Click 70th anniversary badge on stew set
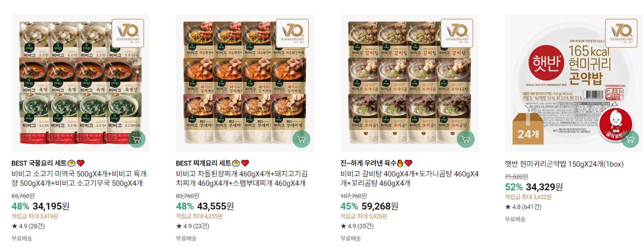The width and height of the screenshot is (644, 248). (292, 33)
